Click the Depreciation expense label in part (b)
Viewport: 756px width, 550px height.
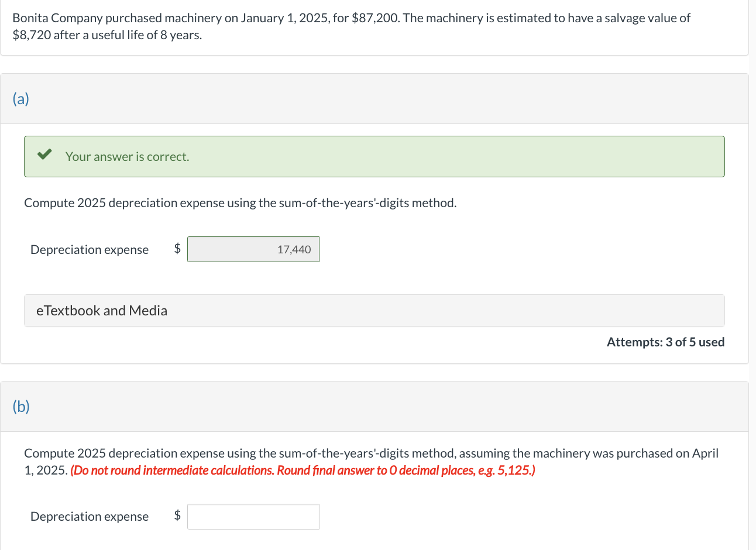pos(90,517)
